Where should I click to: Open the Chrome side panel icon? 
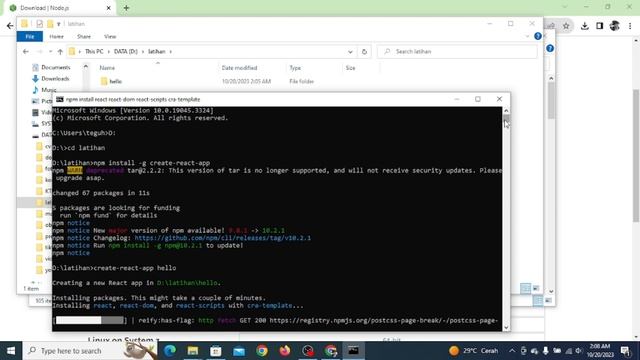click(600, 26)
